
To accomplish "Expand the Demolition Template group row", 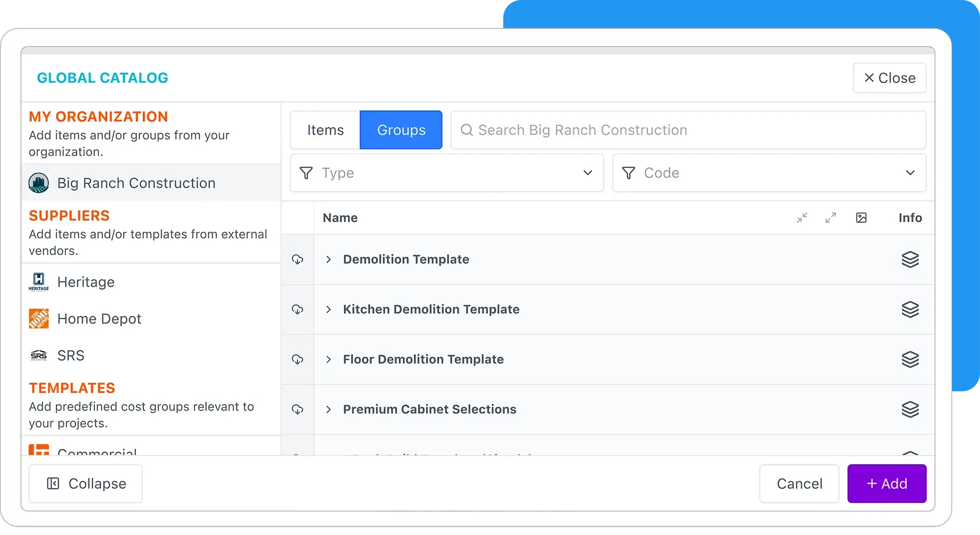I will (x=328, y=259).
